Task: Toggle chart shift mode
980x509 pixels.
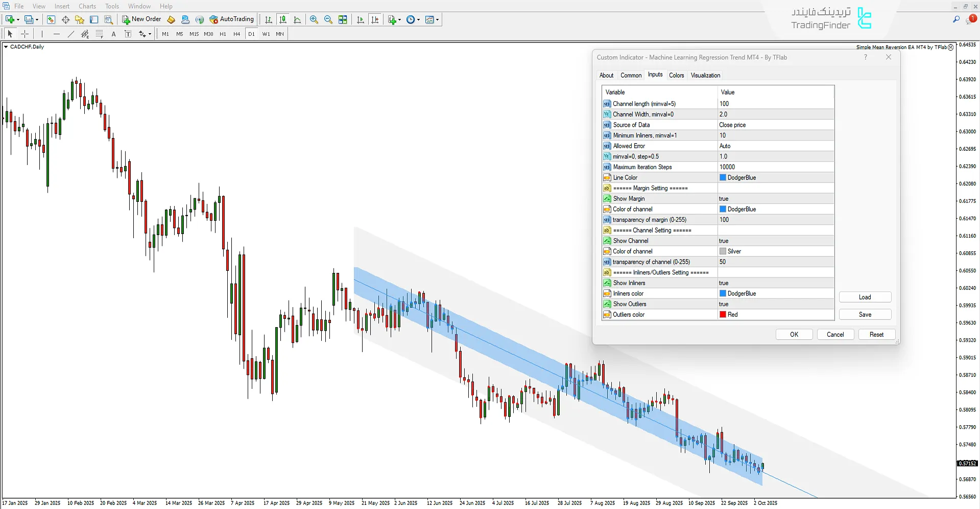Action: pyautogui.click(x=375, y=19)
